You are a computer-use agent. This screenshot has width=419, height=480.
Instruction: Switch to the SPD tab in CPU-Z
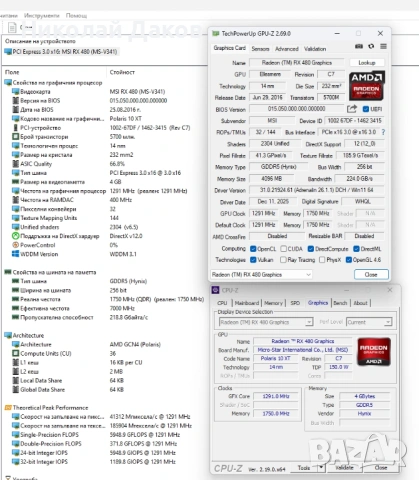295,303
